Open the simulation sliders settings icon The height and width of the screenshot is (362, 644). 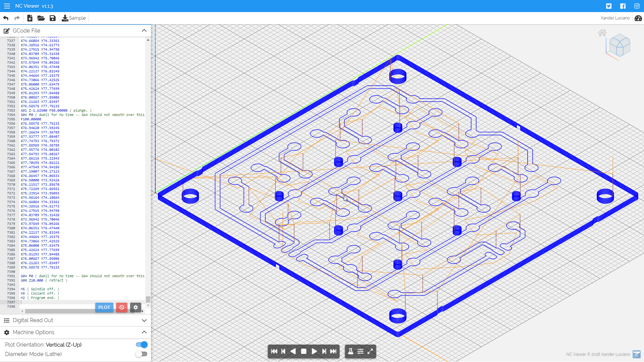pos(360,351)
